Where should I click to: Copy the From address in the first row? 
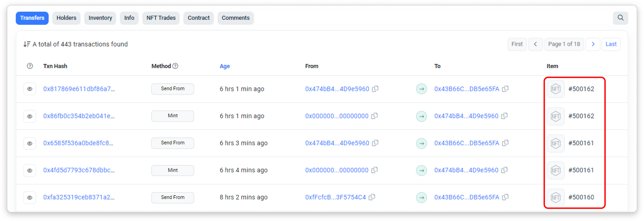(375, 89)
